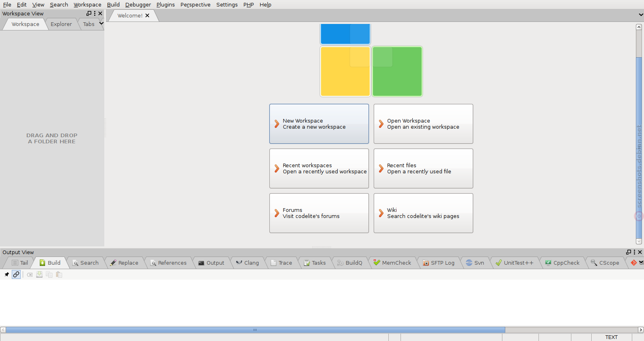Image resolution: width=644 pixels, height=341 pixels.
Task: Open the Workspace menu
Action: (88, 4)
